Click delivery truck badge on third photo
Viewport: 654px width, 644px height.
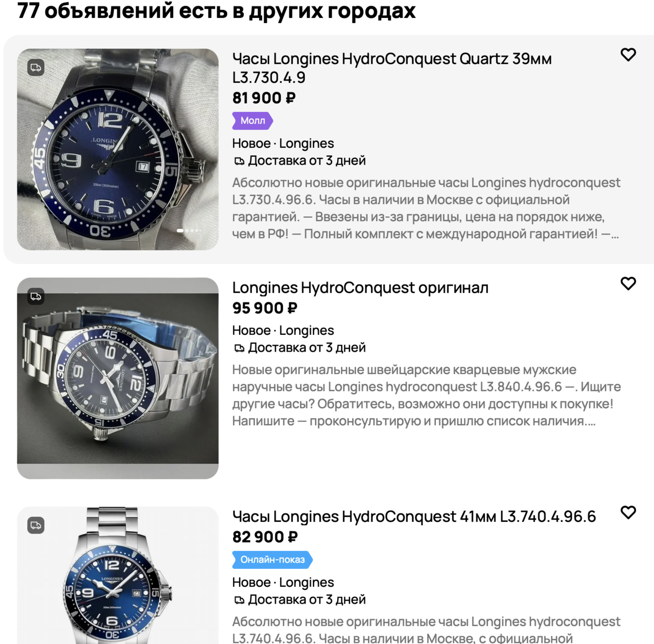pyautogui.click(x=36, y=525)
